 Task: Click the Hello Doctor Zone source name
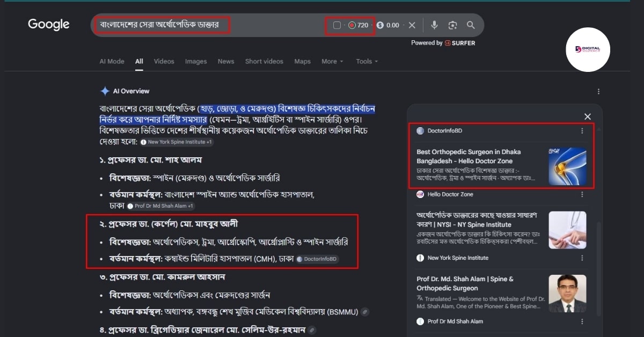[450, 194]
